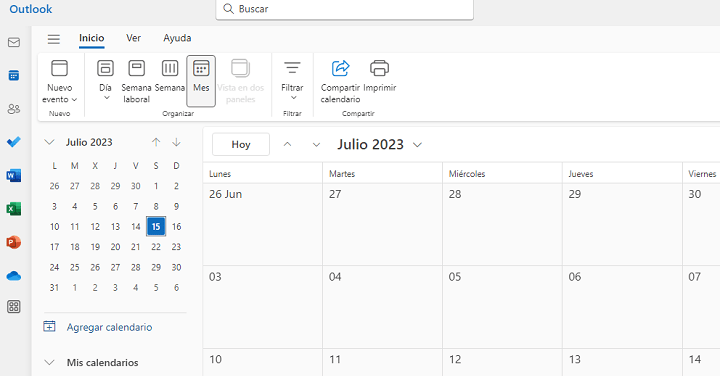Toggle the hamburger navigation menu
This screenshot has height=376, width=720.
click(x=54, y=39)
